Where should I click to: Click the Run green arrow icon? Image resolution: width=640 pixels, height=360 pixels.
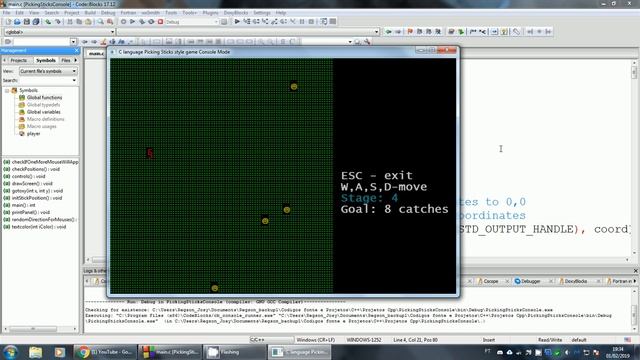[x=132, y=22]
